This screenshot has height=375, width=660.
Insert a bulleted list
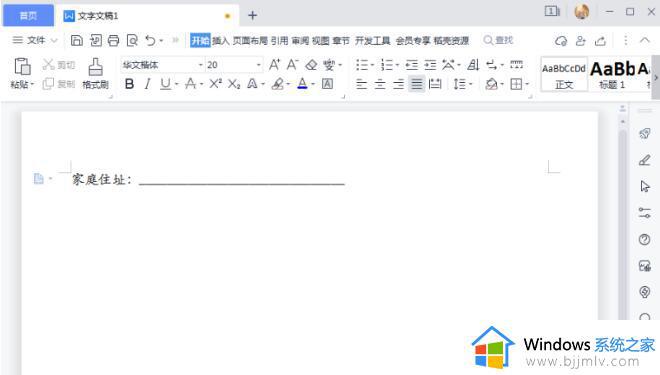point(362,65)
